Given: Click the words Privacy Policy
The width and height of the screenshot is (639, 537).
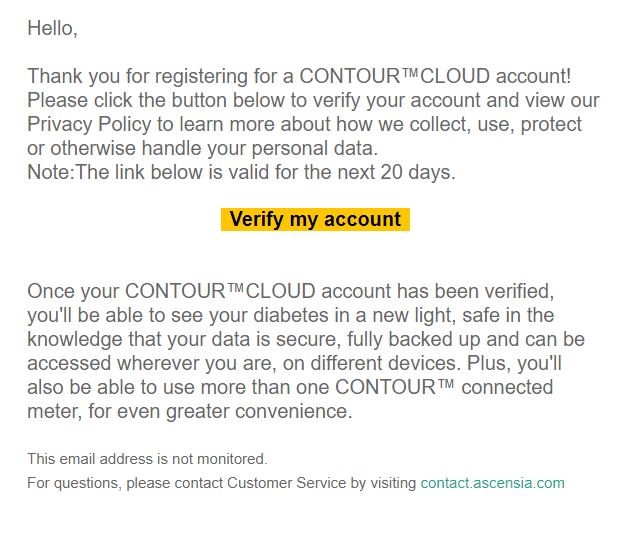Looking at the screenshot, I should [x=89, y=124].
